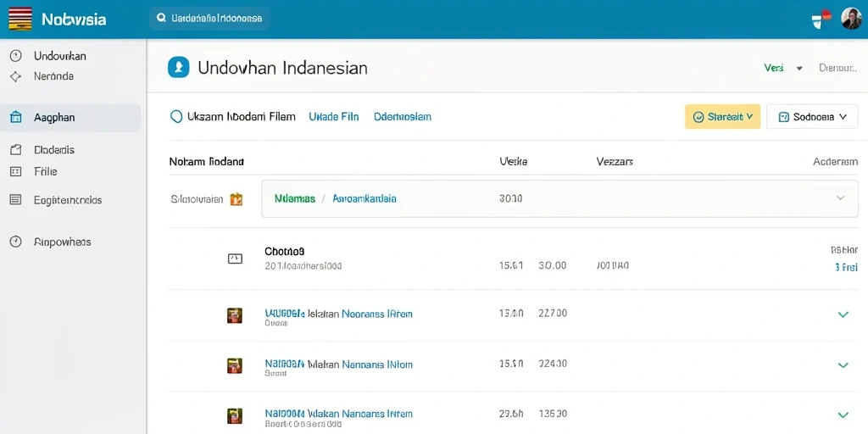This screenshot has height=434, width=868.
Task: Click the Ftile list icon
Action: click(x=16, y=171)
